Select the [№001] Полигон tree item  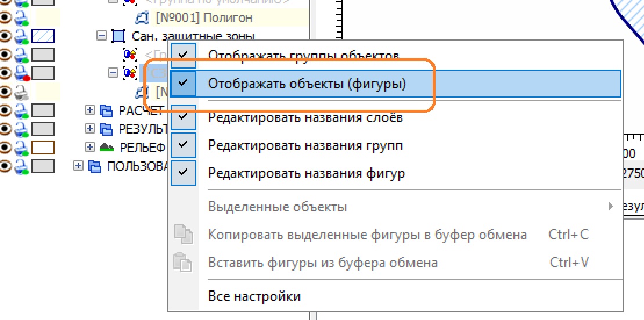[204, 18]
